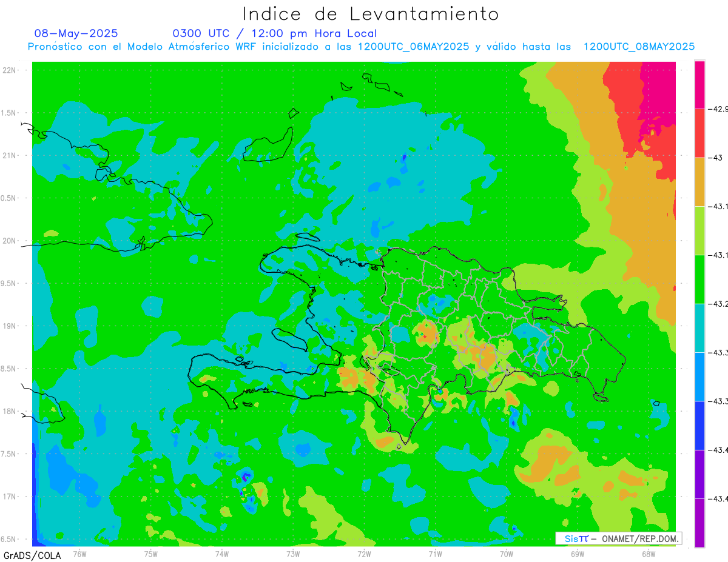Select the green color bar segment

(x=699, y=279)
